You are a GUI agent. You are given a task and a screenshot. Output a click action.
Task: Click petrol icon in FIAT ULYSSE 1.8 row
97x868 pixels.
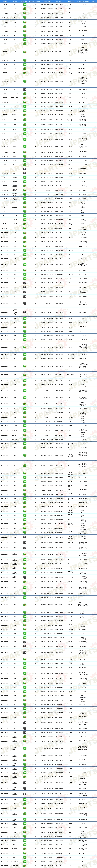click(25, 215)
